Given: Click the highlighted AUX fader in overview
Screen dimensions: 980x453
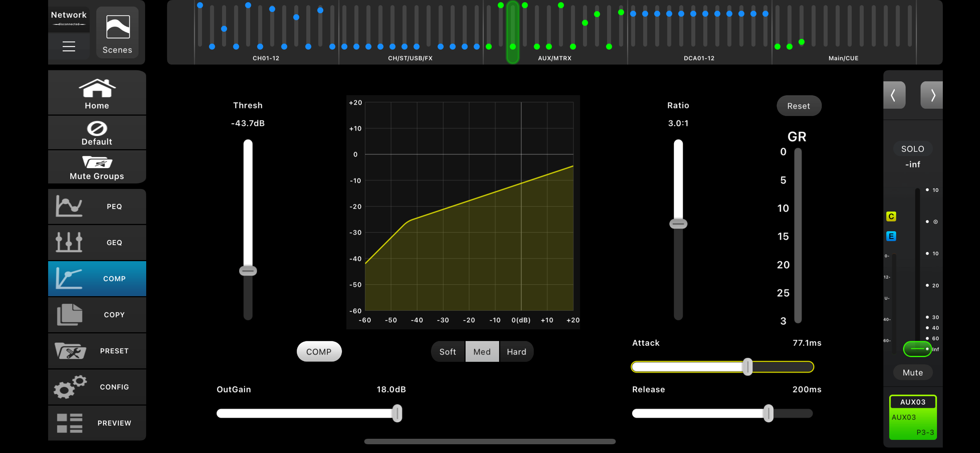Looking at the screenshot, I should pos(513,32).
